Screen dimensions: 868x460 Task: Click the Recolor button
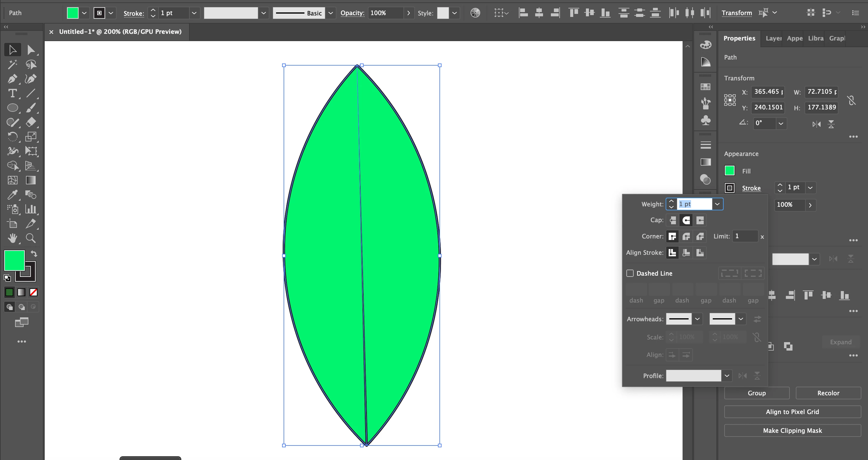click(x=828, y=393)
